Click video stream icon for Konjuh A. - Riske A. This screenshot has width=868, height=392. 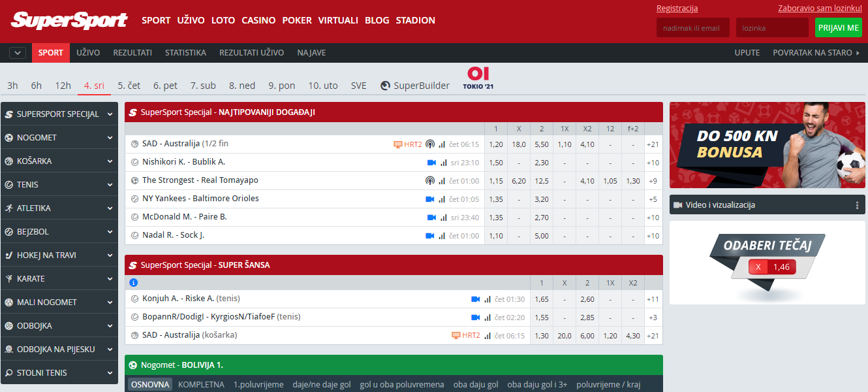475,299
